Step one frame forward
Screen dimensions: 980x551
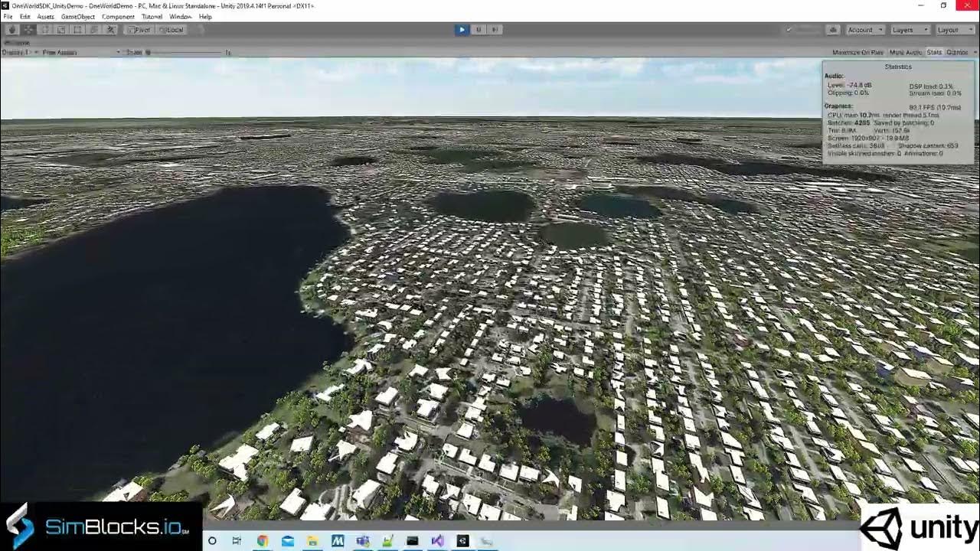tap(495, 30)
